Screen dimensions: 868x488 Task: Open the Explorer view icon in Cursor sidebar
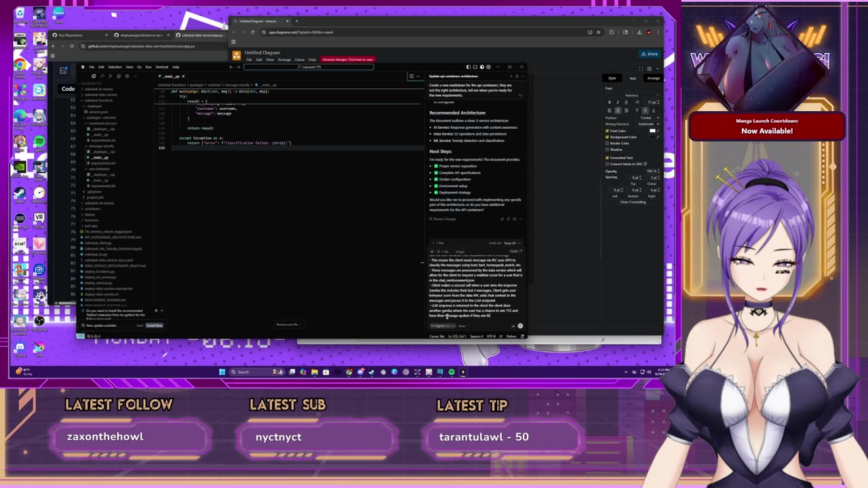[x=94, y=76]
